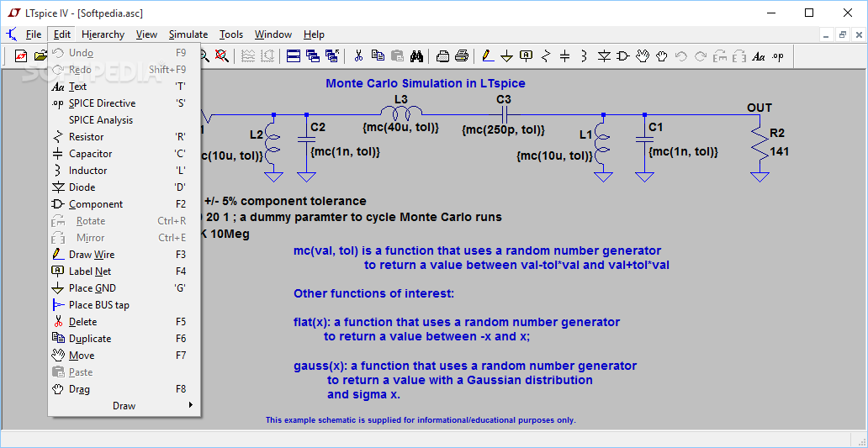The image size is (868, 448).
Task: Select the Diode toolbar icon
Action: (604, 55)
